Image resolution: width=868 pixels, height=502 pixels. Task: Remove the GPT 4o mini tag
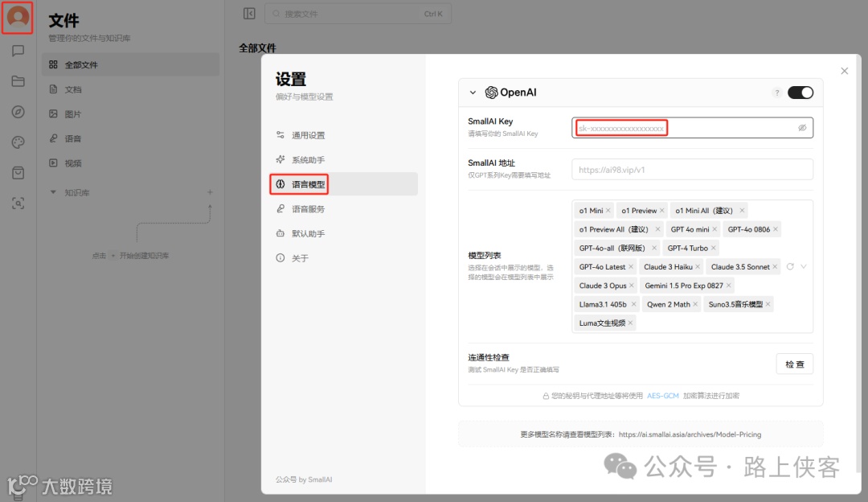[x=714, y=229]
